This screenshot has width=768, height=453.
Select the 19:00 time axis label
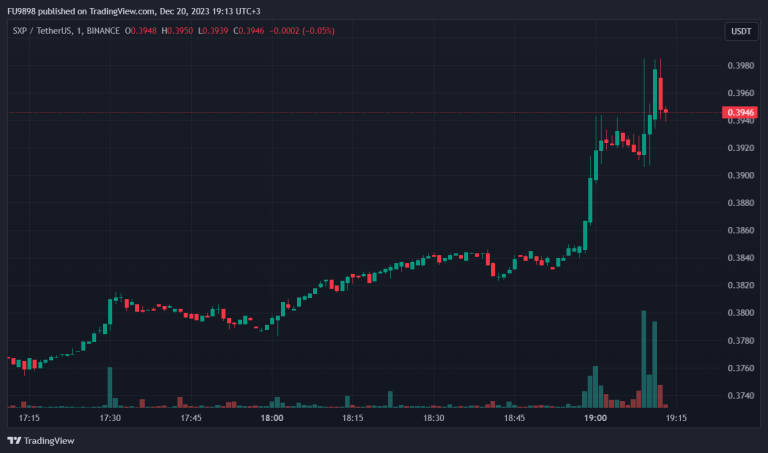[595, 417]
